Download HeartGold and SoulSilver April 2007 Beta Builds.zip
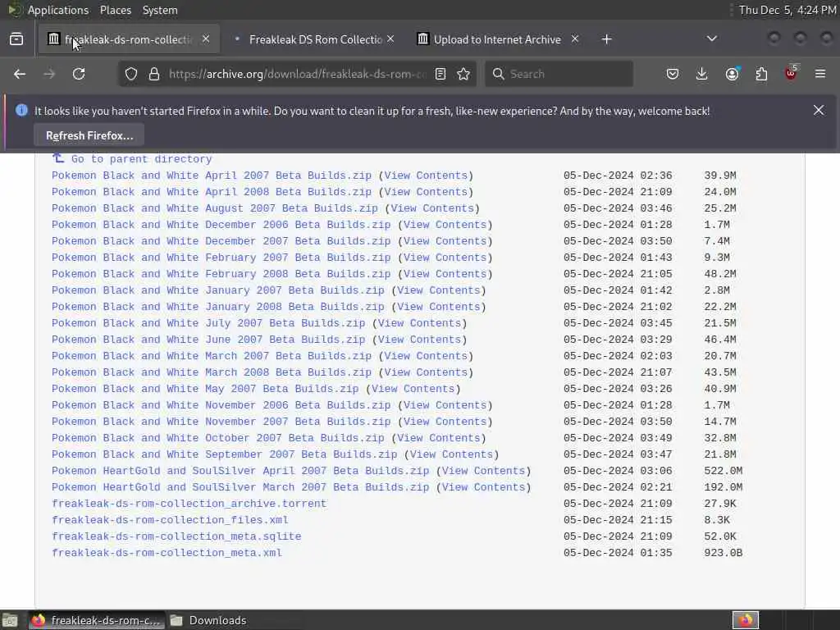840x630 pixels. point(240,471)
